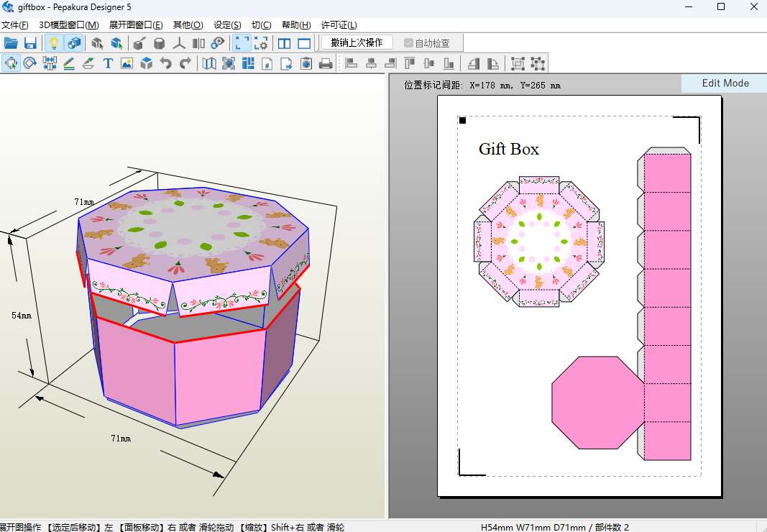Image resolution: width=767 pixels, height=532 pixels.
Task: Open the 帮助(H) menu
Action: tap(296, 25)
